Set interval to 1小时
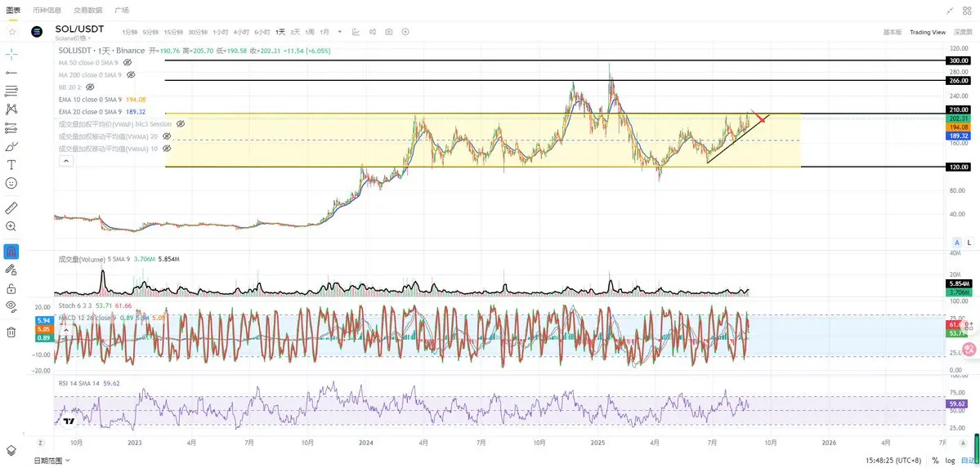This screenshot has width=980, height=468. pyautogui.click(x=220, y=32)
